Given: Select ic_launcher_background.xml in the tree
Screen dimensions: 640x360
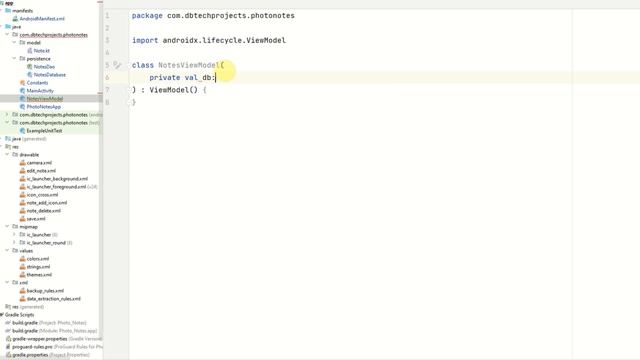Looking at the screenshot, I should 57,179.
